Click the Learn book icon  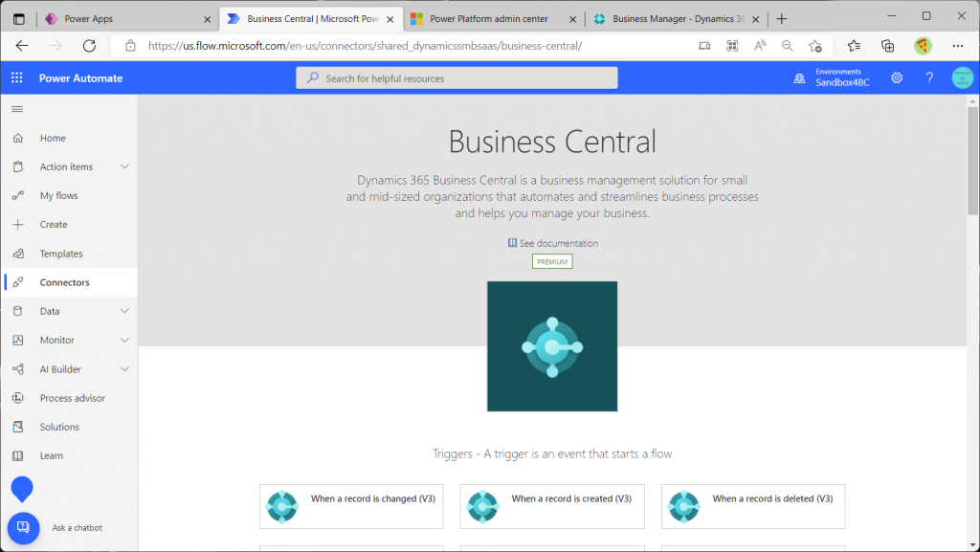(x=18, y=455)
